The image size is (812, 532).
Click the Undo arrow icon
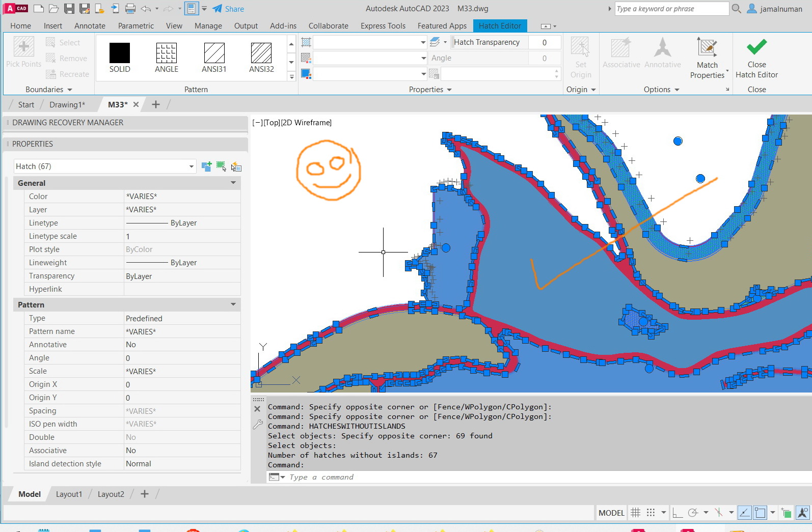pos(146,9)
